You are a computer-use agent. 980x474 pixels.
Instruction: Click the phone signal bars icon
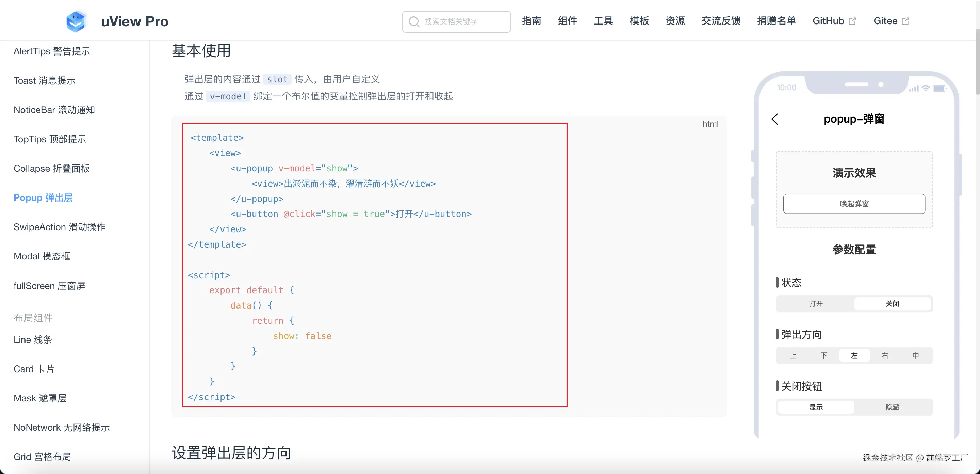(x=914, y=89)
